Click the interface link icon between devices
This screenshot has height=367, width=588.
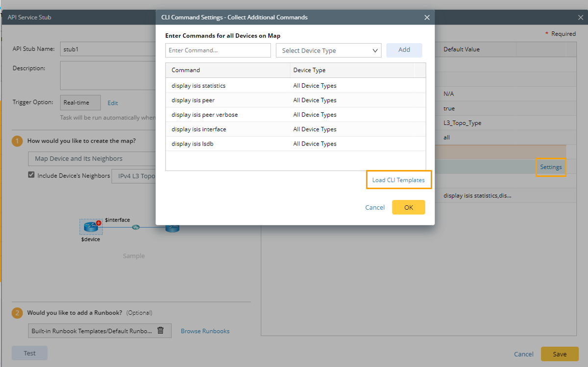pos(136,227)
